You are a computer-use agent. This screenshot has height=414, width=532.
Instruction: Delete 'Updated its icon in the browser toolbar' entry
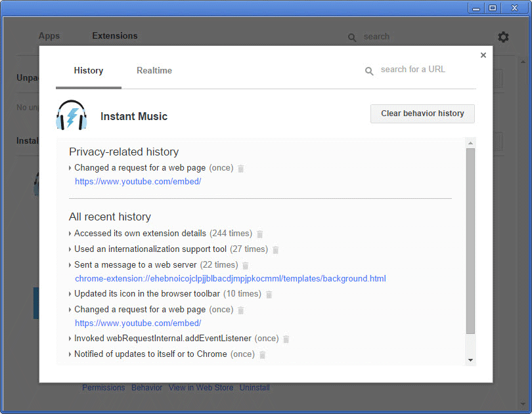pyautogui.click(x=269, y=295)
